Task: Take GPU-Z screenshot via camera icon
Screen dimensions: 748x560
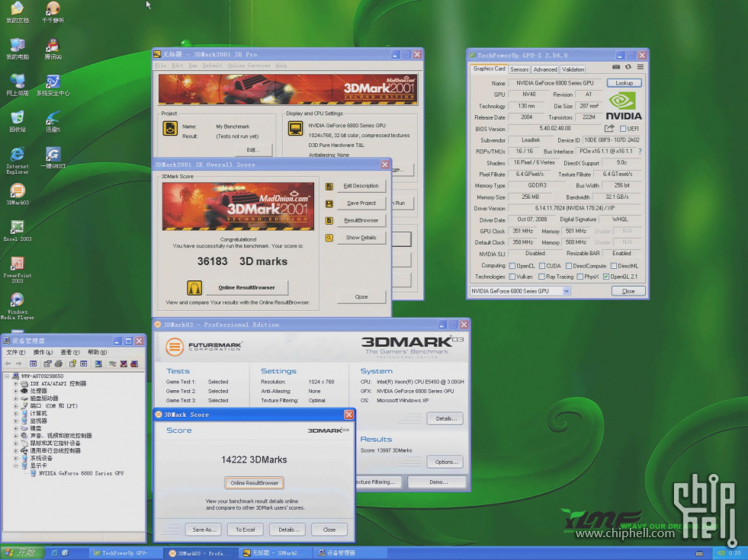Action: pos(616,67)
